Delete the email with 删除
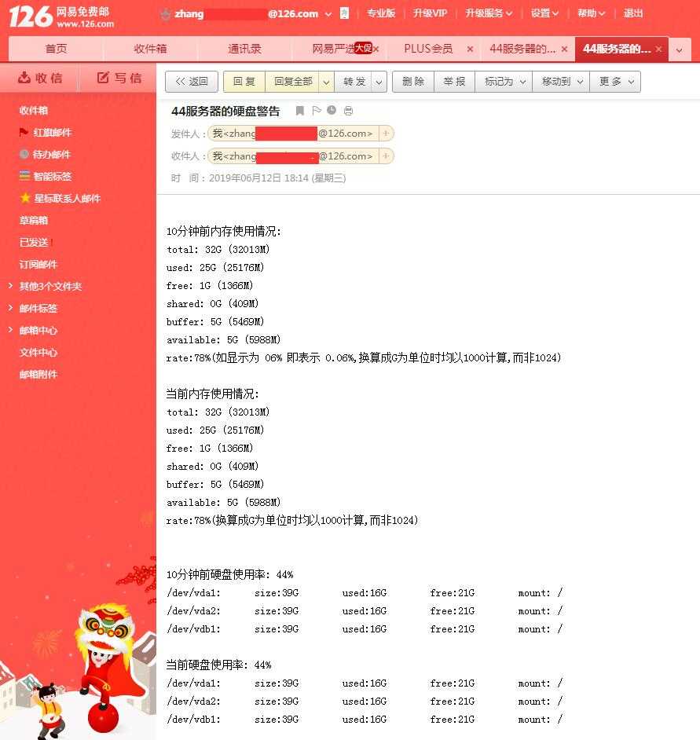The image size is (700, 740). [x=413, y=82]
